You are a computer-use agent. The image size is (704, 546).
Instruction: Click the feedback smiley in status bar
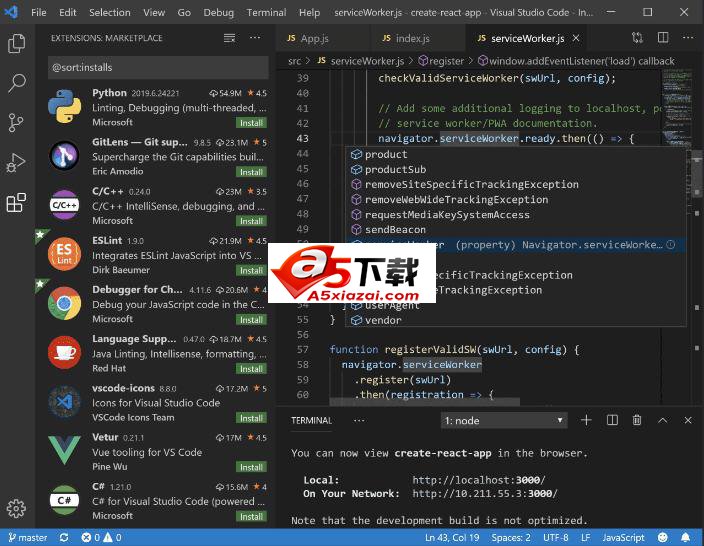[662, 537]
